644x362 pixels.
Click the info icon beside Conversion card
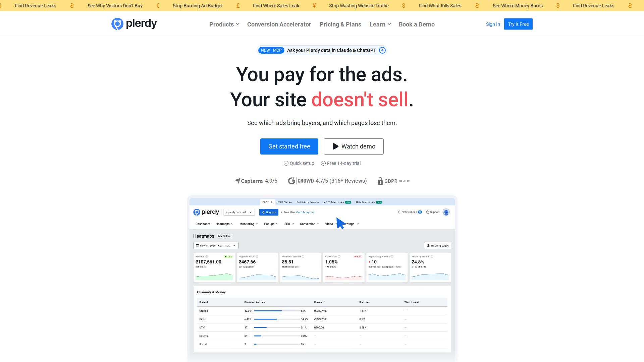pos(339,257)
